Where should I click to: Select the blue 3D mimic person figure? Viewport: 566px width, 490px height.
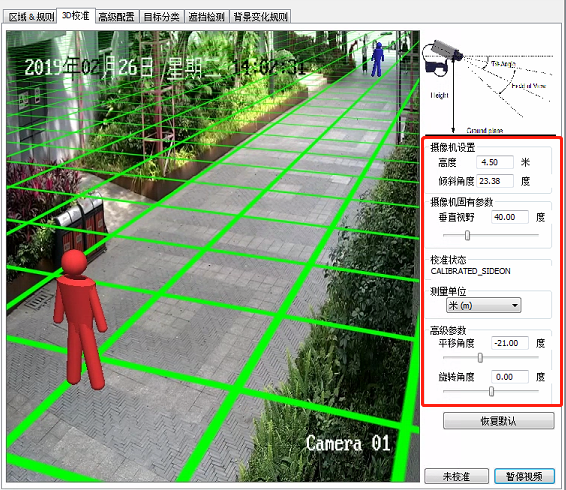pos(378,59)
